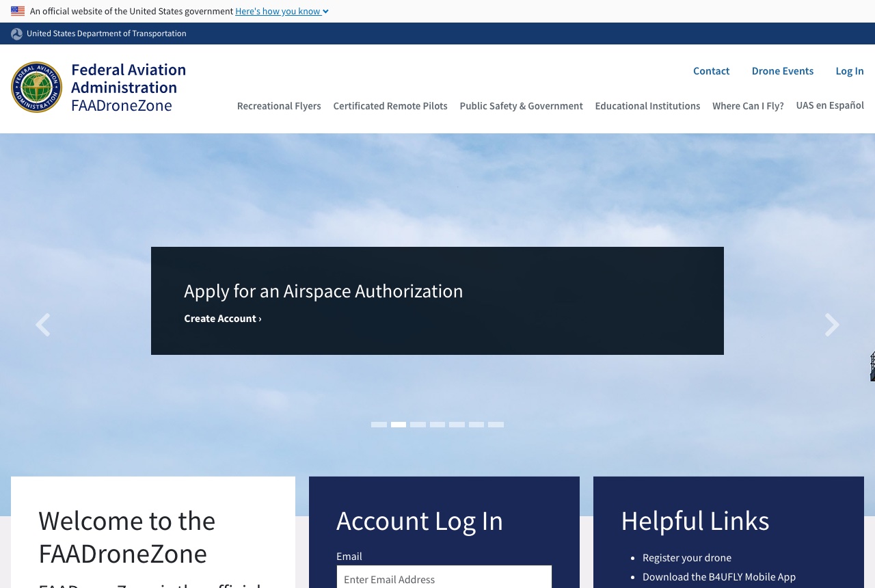Screen dimensions: 875x588
Task: Click the U.S. flag icon in banner
Action: point(18,11)
